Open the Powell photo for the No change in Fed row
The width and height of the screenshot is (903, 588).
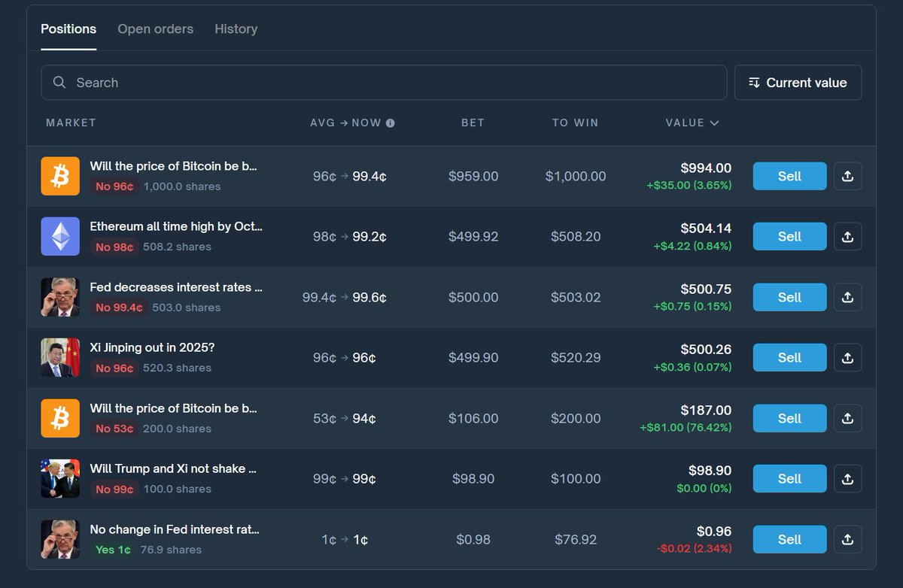click(x=60, y=539)
